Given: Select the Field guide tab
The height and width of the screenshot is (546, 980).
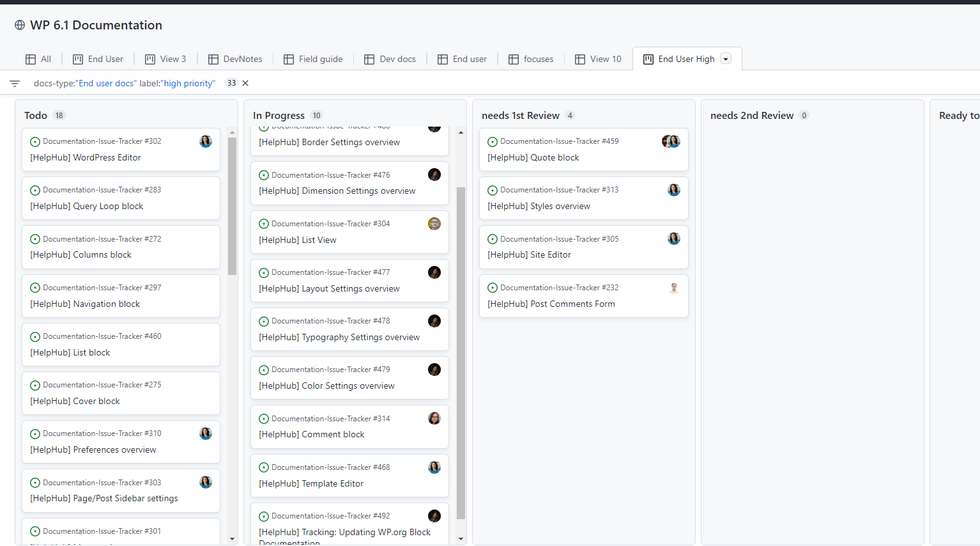Looking at the screenshot, I should [x=313, y=59].
